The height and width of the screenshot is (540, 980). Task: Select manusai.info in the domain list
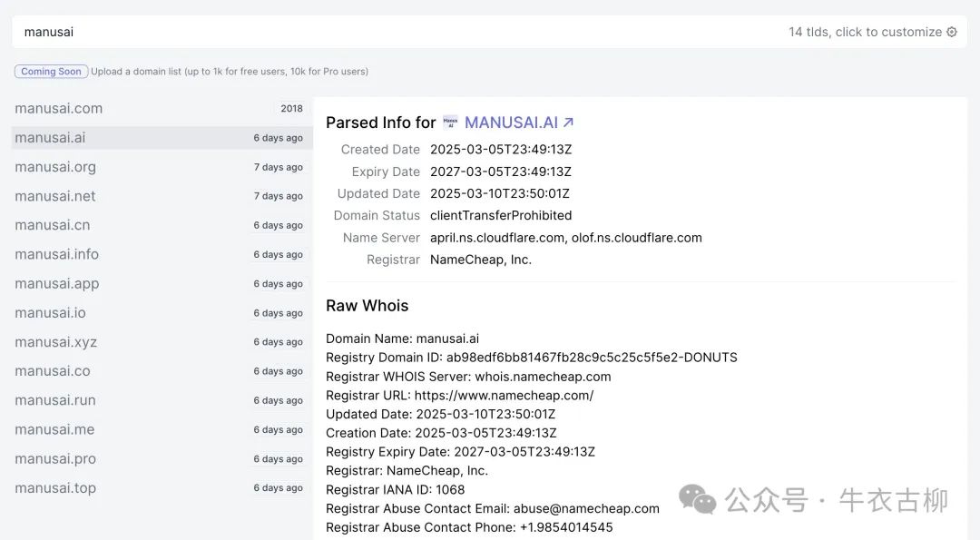tap(162, 254)
